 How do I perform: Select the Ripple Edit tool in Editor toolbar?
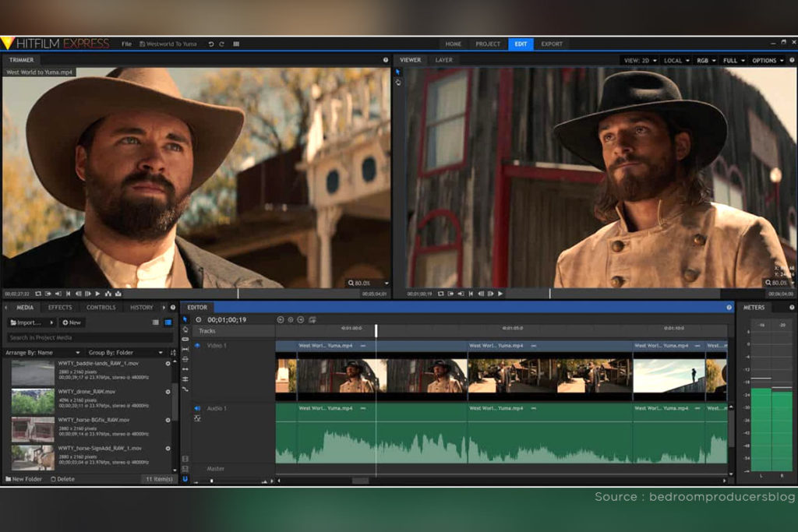tap(185, 368)
